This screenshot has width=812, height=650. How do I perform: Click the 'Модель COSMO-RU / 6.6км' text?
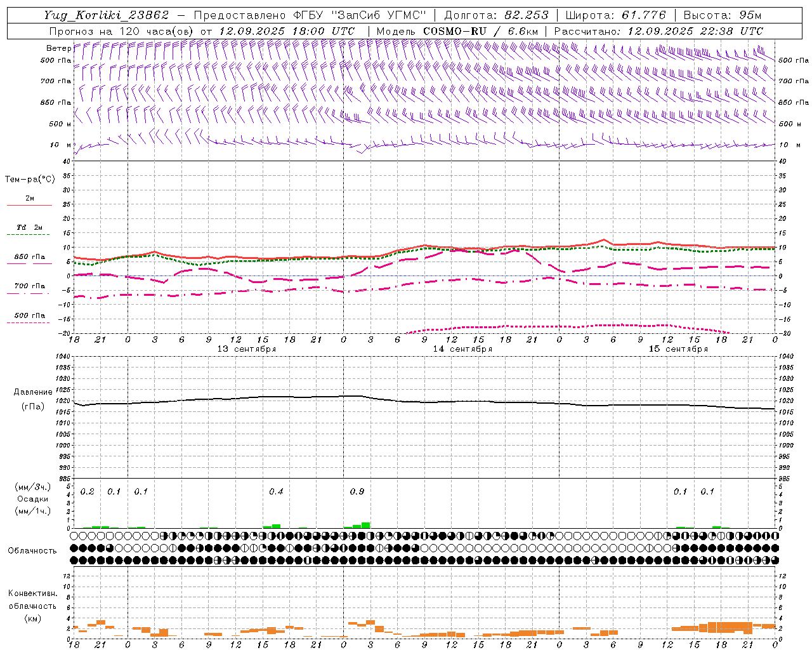point(457,31)
